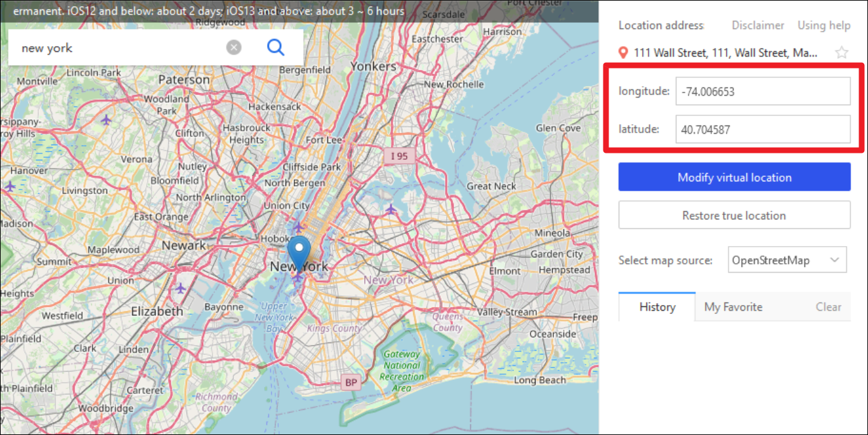Click into the longitude input field
Image resolution: width=868 pixels, height=435 pixels.
point(763,91)
